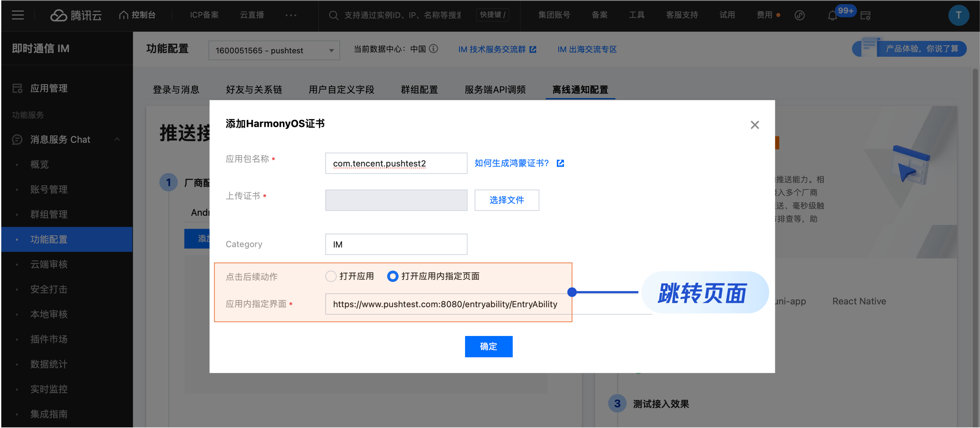Click the circular assistant icon beside 费用
980x428 pixels.
tap(799, 15)
